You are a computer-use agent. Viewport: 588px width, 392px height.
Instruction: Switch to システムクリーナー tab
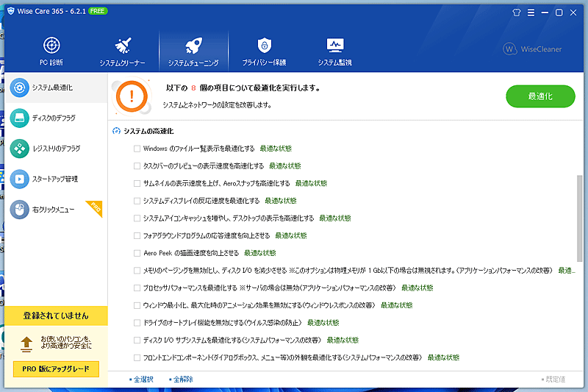pyautogui.click(x=122, y=51)
